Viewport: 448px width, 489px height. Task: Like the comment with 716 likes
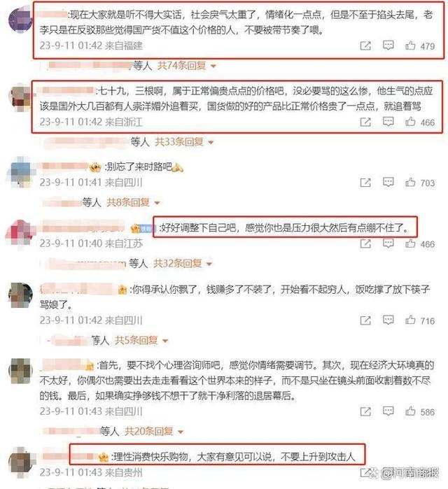click(x=410, y=320)
